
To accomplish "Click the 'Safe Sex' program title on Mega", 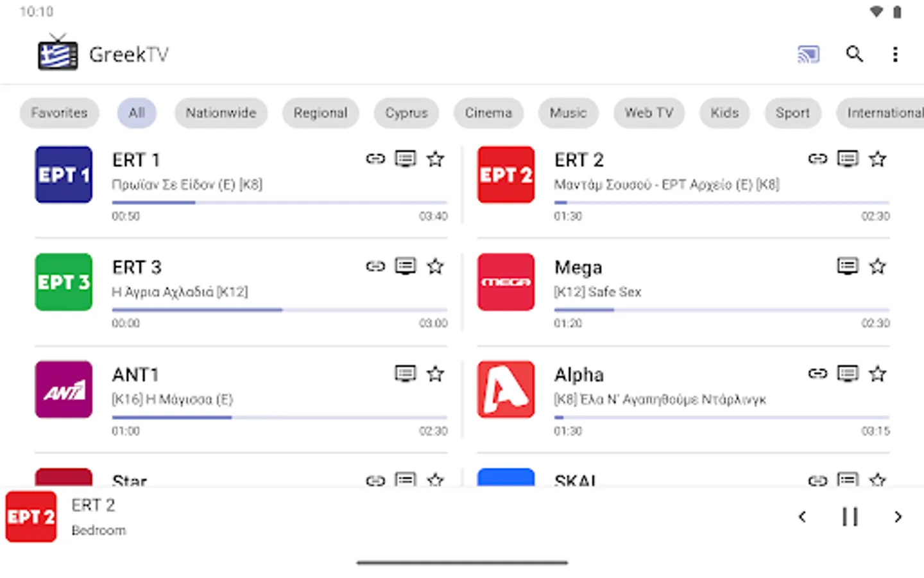I will (615, 292).
